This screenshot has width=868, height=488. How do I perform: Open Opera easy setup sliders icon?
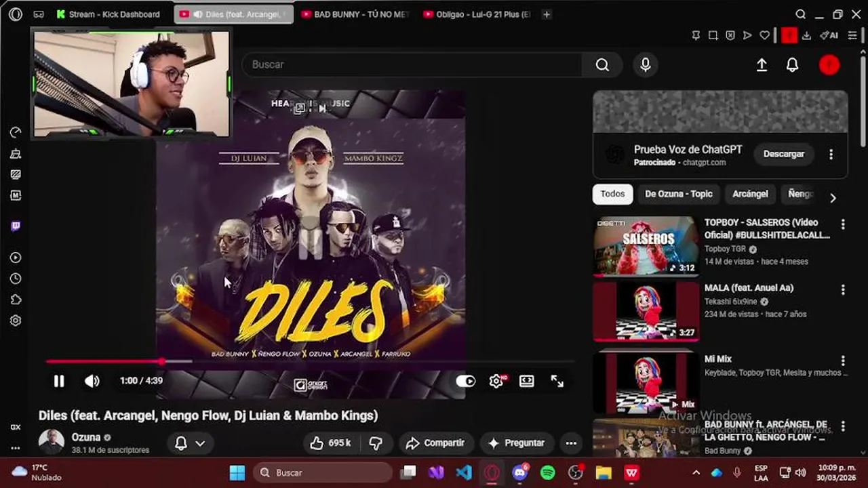click(x=853, y=35)
